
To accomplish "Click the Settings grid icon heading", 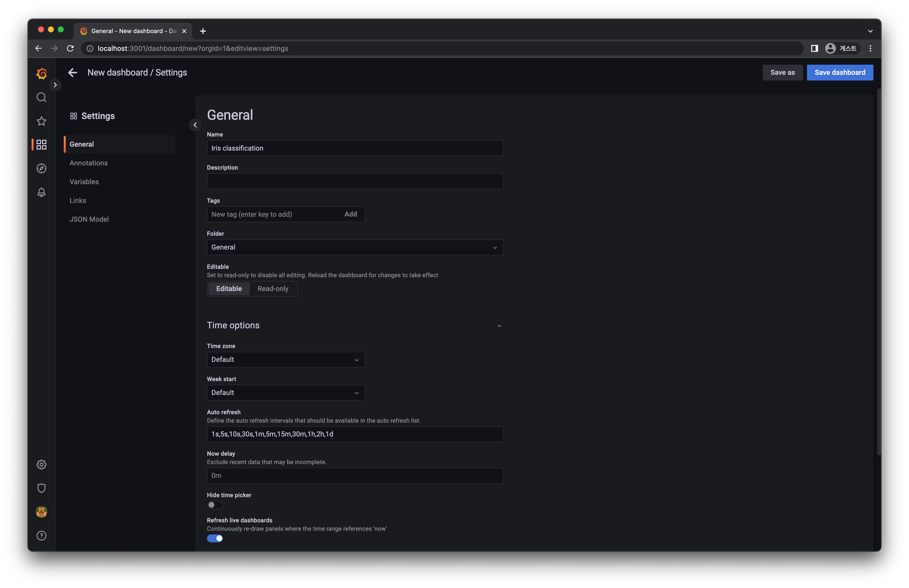I will (x=74, y=116).
